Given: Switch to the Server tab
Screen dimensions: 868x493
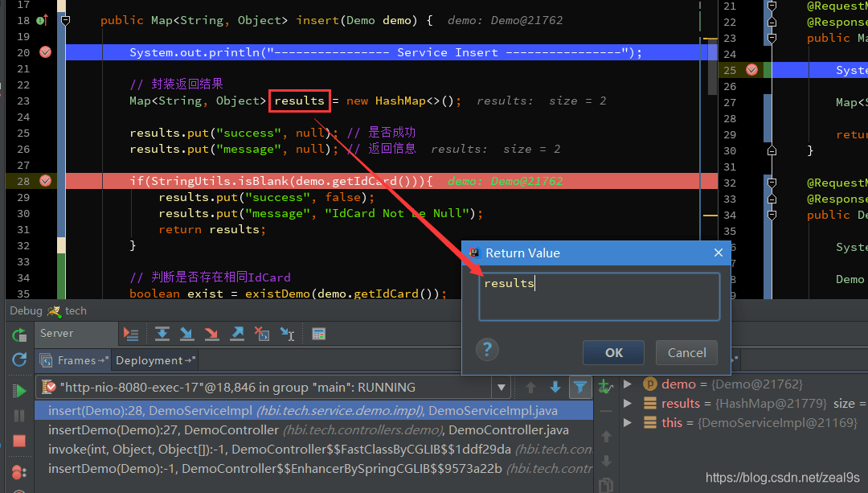Looking at the screenshot, I should pos(76,334).
